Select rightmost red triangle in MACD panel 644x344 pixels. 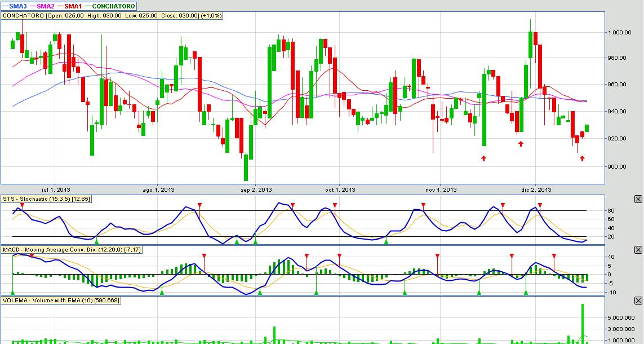tap(554, 256)
